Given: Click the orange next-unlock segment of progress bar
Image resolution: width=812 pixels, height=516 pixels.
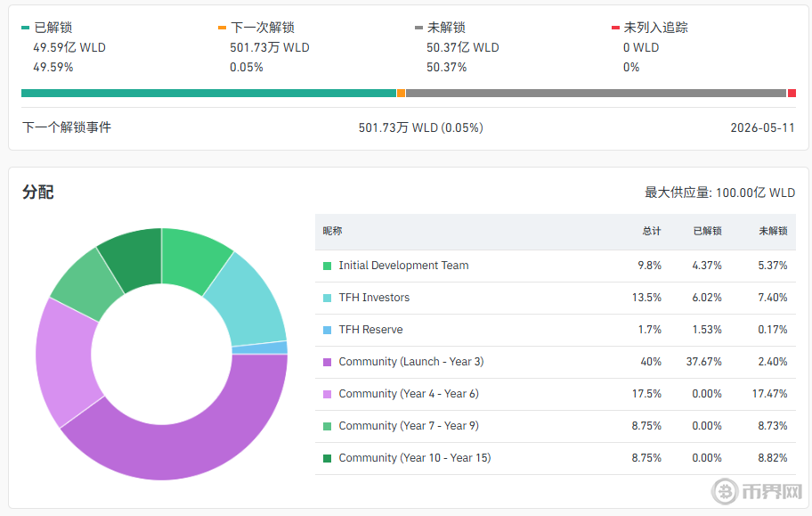Looking at the screenshot, I should (x=401, y=94).
